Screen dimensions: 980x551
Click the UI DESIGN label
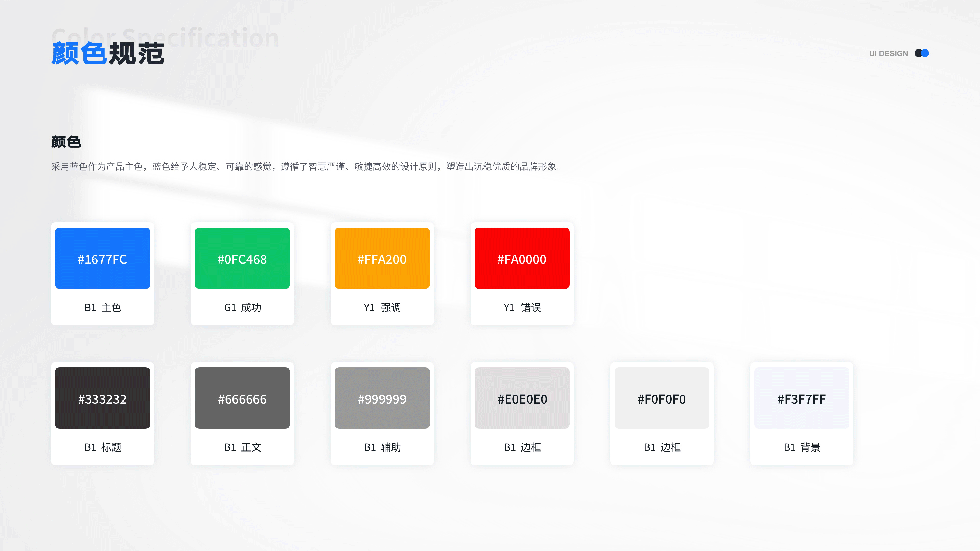tap(888, 54)
